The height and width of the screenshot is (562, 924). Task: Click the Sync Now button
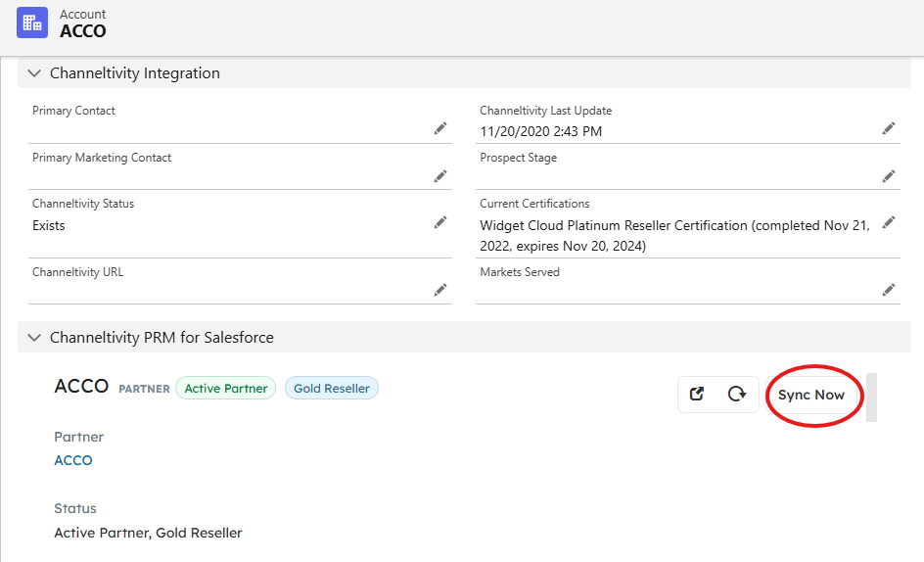[811, 396]
